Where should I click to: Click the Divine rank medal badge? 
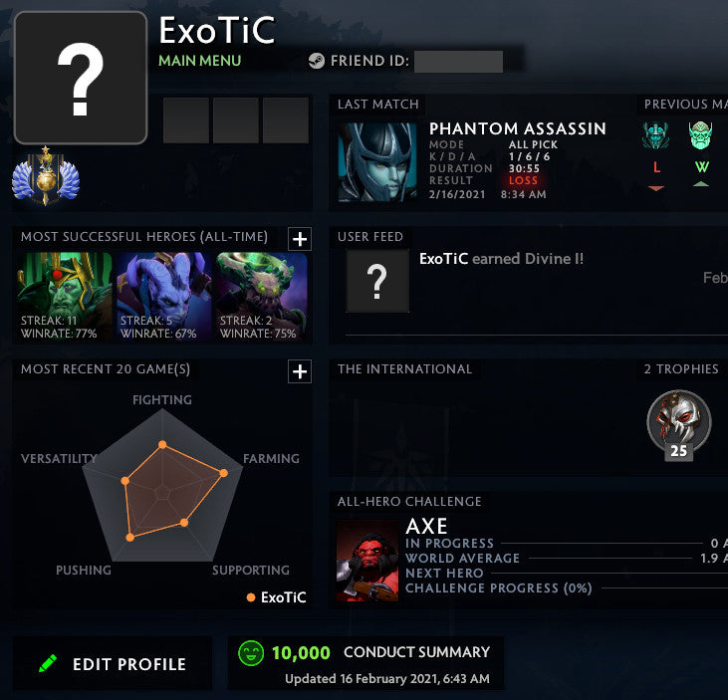coord(46,176)
